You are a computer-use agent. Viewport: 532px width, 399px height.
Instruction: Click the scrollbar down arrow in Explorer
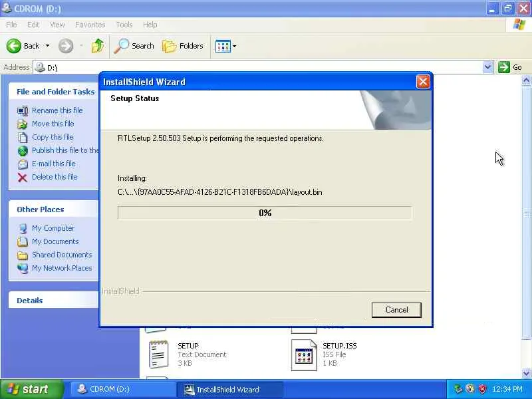526,373
